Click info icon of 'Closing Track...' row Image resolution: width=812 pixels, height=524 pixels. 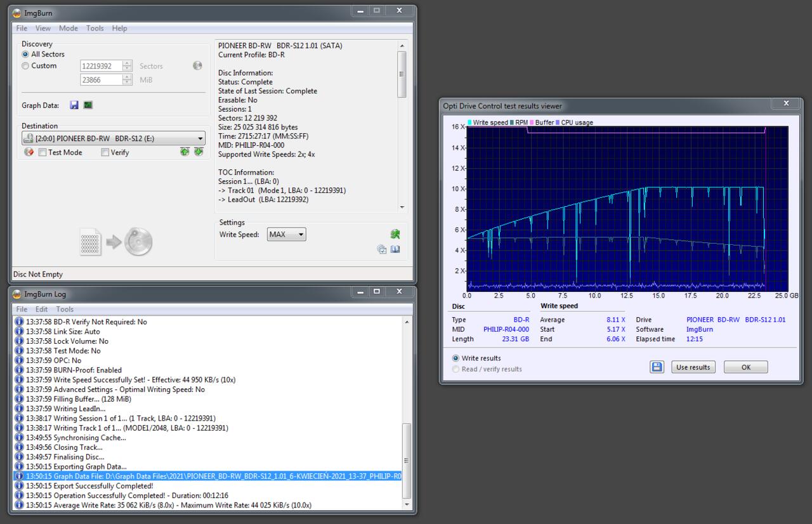coord(19,447)
